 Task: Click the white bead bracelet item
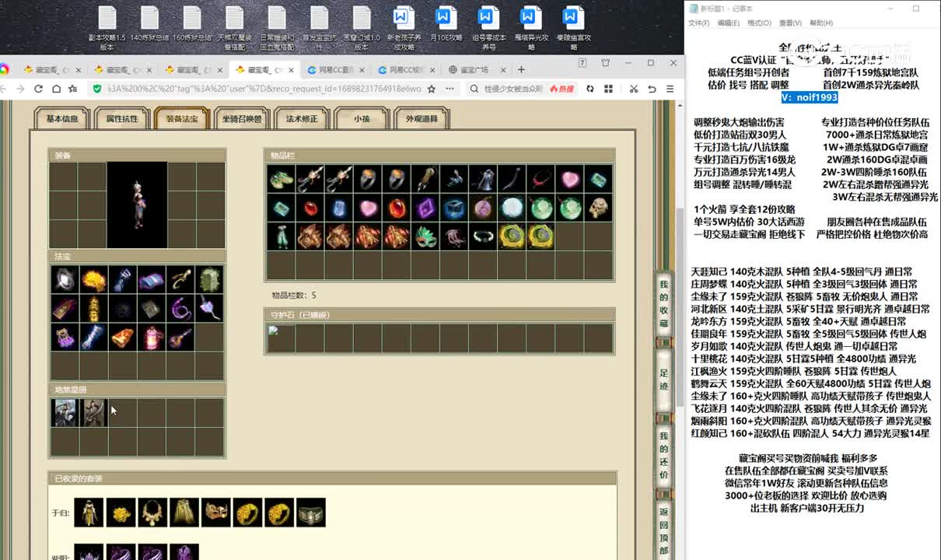tap(483, 237)
